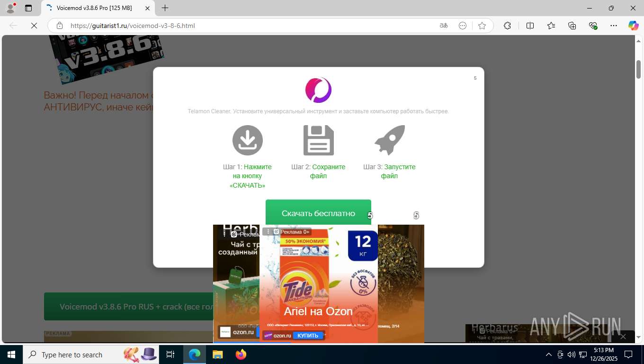
Task: Open Browser essentials heart icon
Action: (x=593, y=26)
